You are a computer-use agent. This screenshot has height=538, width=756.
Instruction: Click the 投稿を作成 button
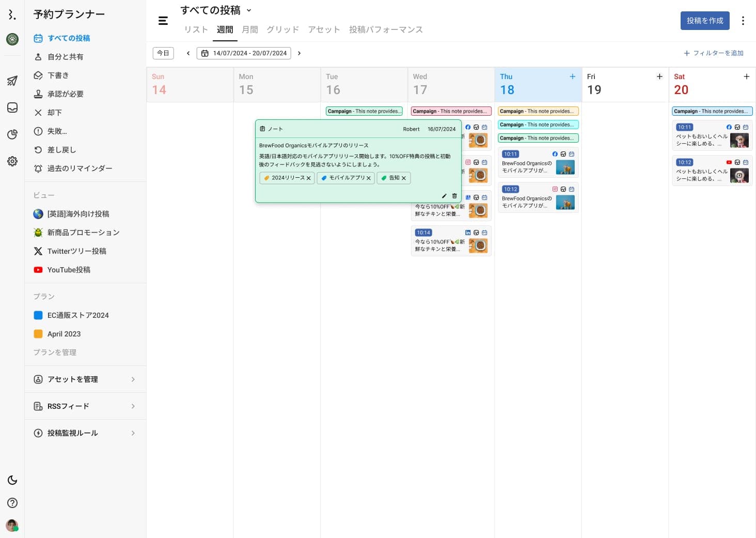coord(705,21)
